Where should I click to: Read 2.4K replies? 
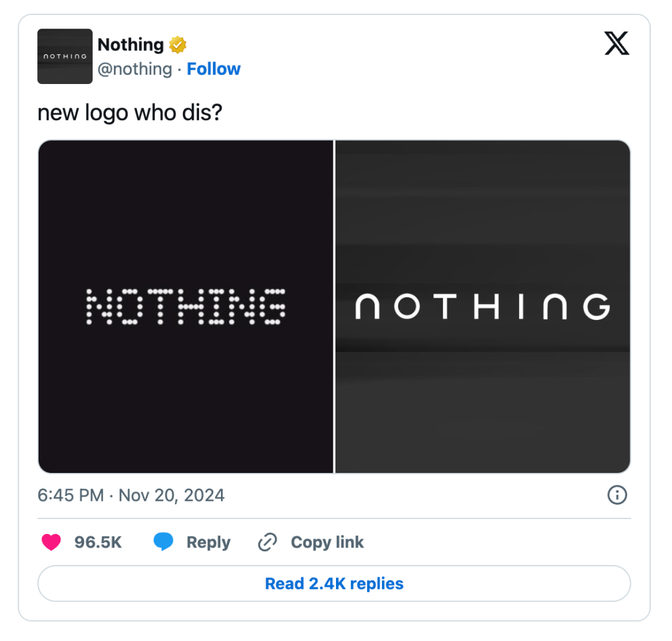[x=334, y=584]
